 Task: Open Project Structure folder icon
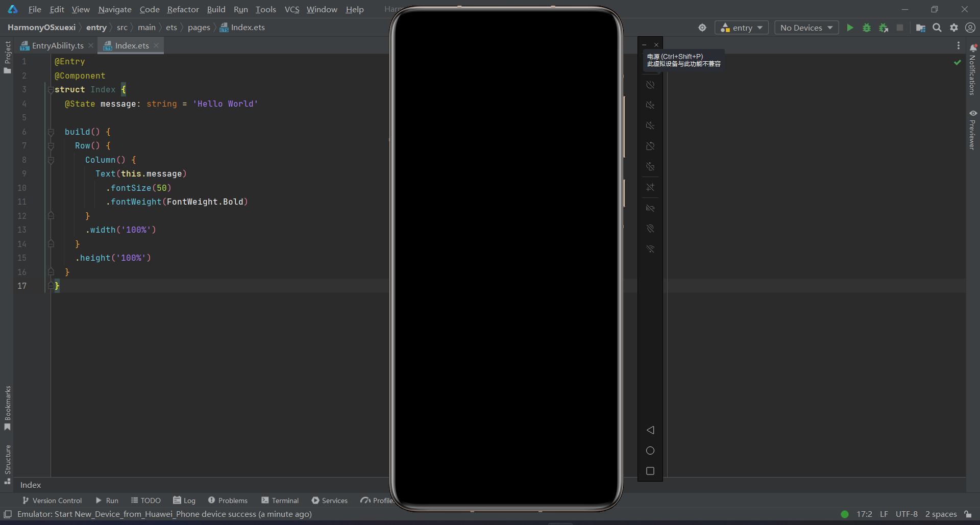[921, 28]
